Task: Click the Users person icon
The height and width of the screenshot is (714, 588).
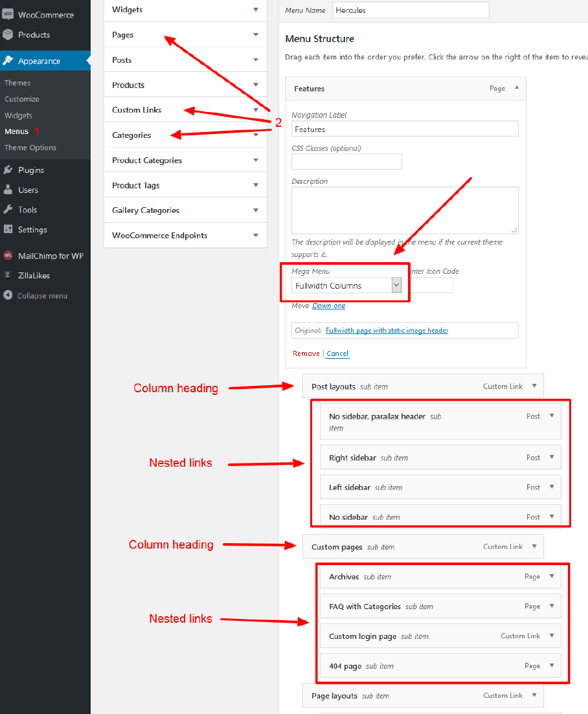Action: [x=8, y=190]
